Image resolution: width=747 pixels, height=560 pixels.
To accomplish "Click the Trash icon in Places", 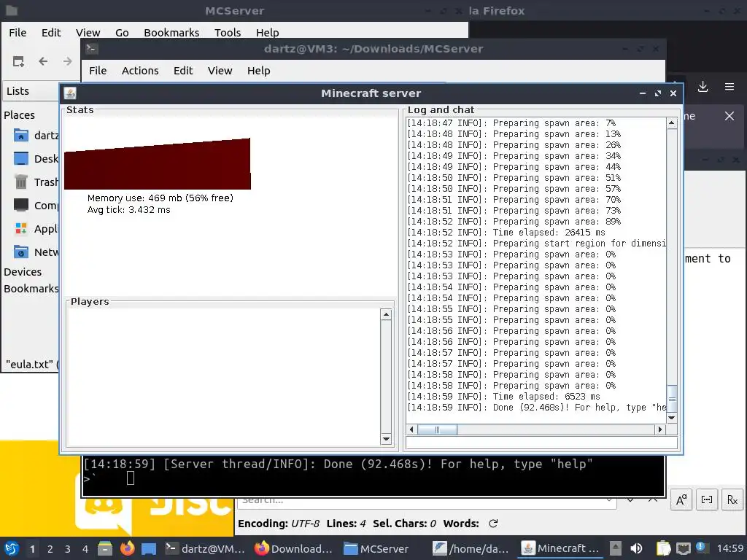I will pyautogui.click(x=21, y=182).
